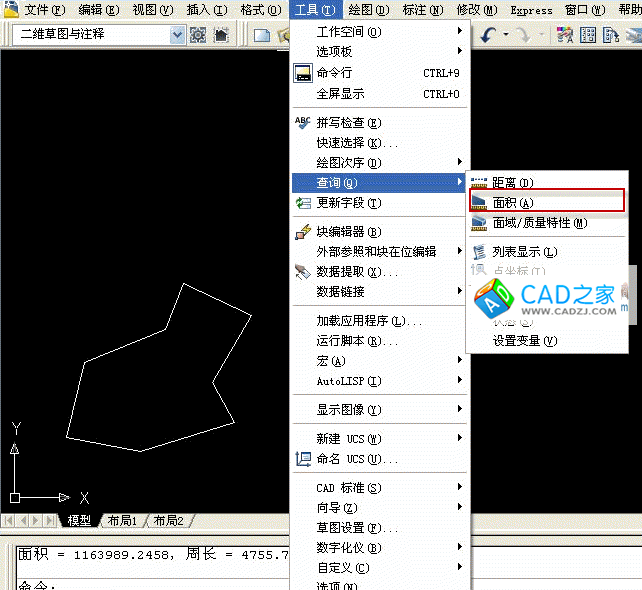Click 设置变量 in the query submenu
The image size is (642, 590).
click(524, 341)
